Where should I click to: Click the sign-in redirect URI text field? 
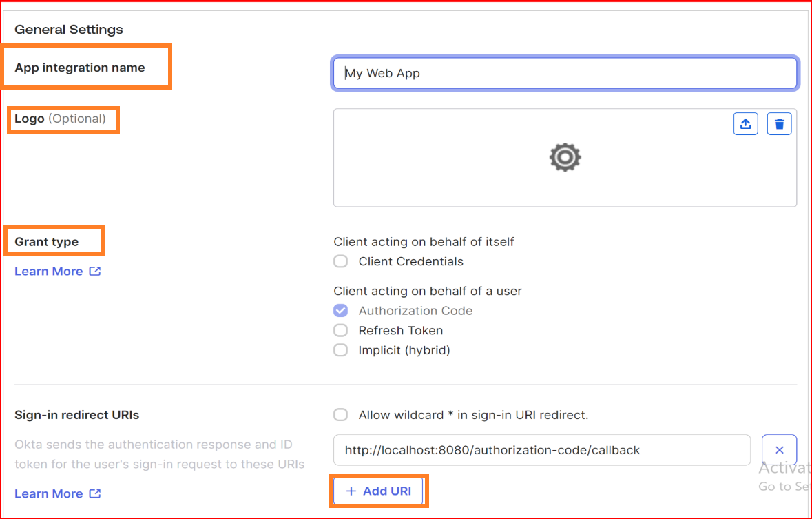coord(542,450)
